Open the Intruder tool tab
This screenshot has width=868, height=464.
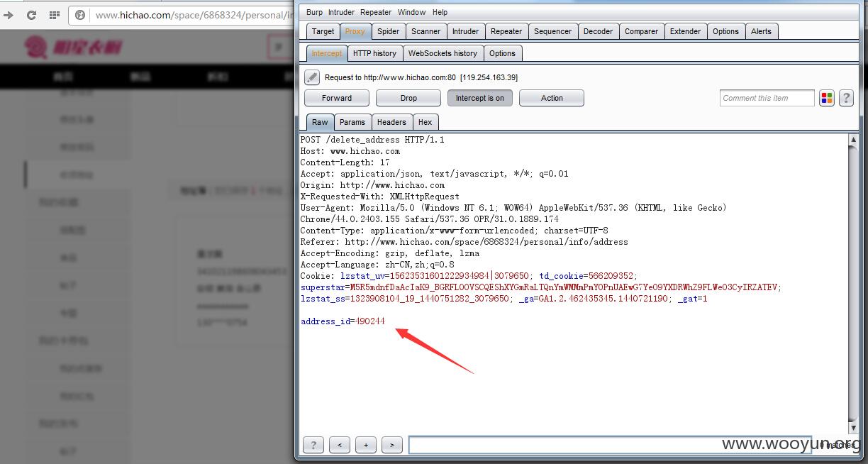465,31
